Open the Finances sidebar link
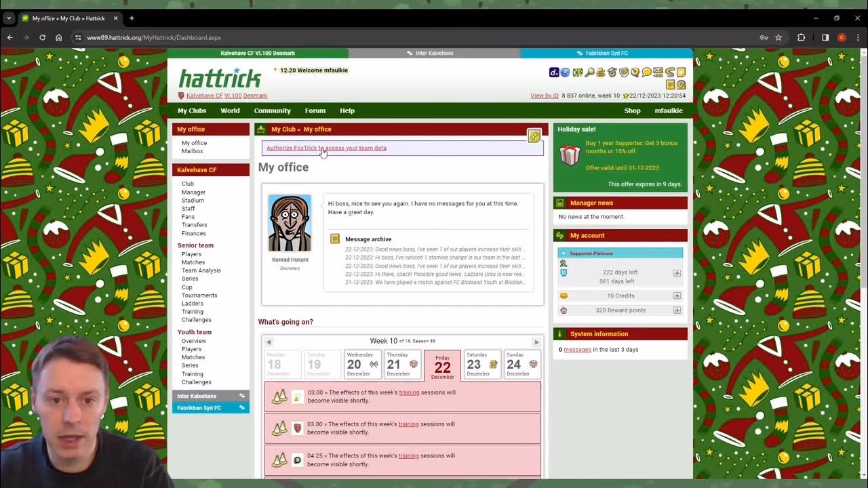 click(193, 233)
